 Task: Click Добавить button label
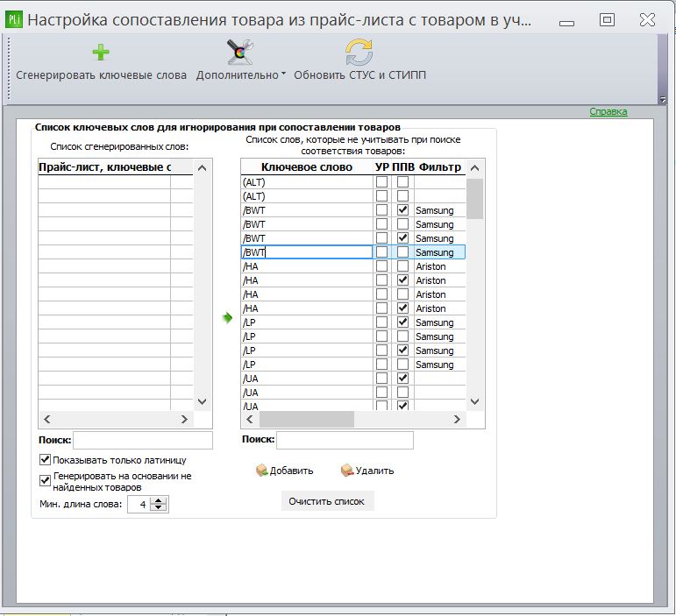coord(291,471)
